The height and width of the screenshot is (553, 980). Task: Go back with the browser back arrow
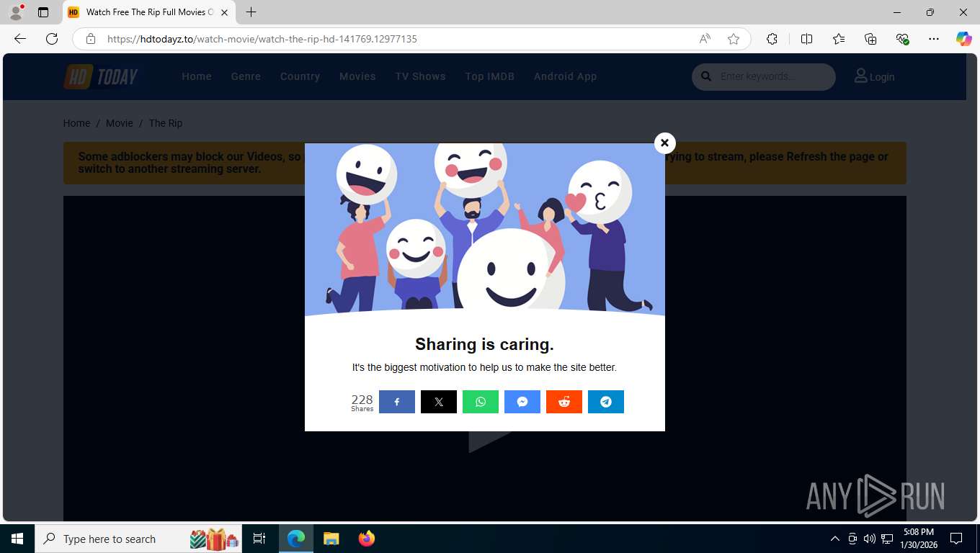[20, 39]
